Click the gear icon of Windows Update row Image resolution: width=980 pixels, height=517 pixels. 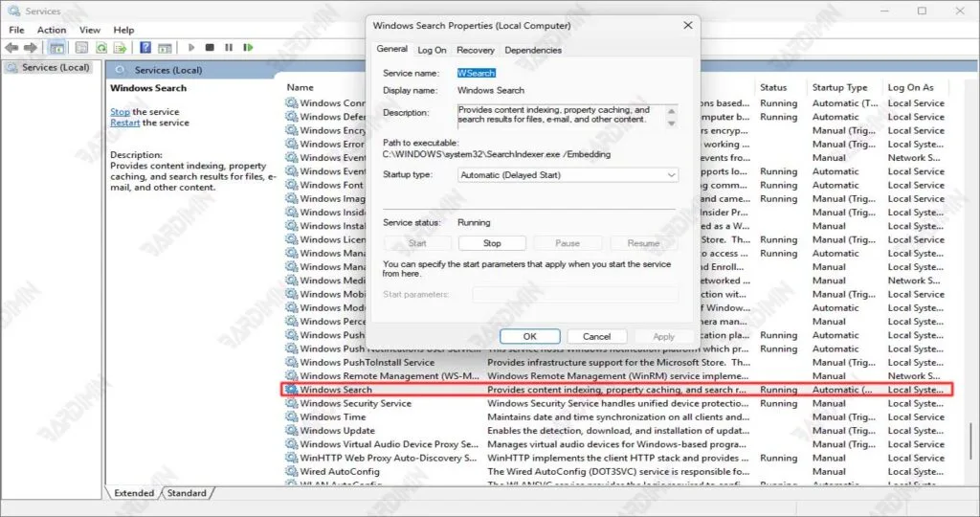click(292, 431)
